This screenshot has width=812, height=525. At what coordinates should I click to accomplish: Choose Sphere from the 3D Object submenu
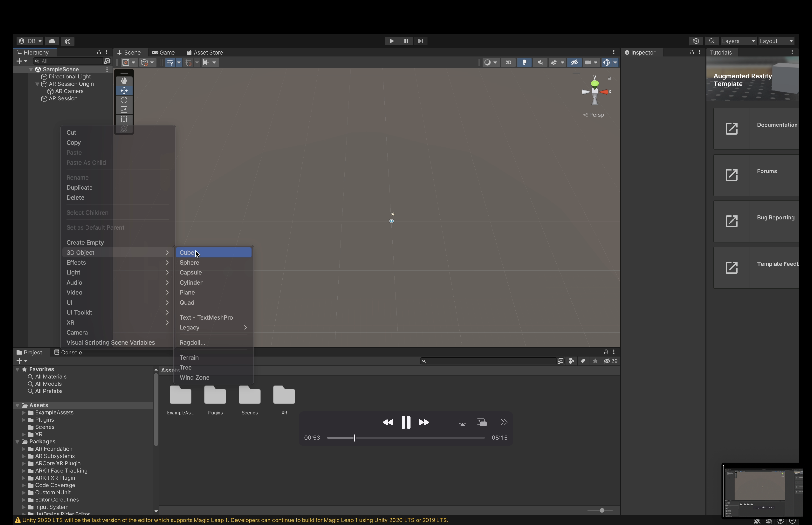pos(189,262)
